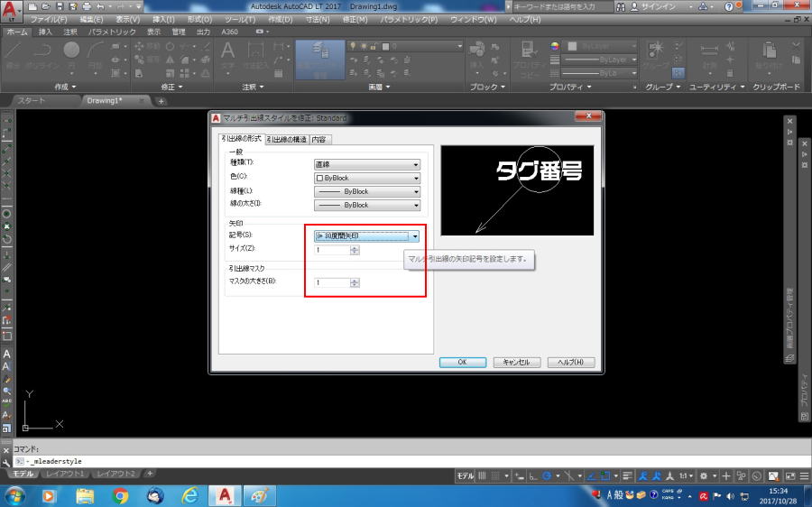Click OK in the multileader style dialog
The image size is (812, 507).
(463, 363)
